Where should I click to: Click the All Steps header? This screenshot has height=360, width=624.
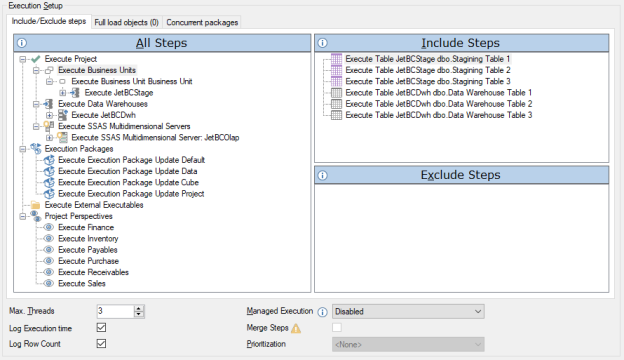[162, 43]
